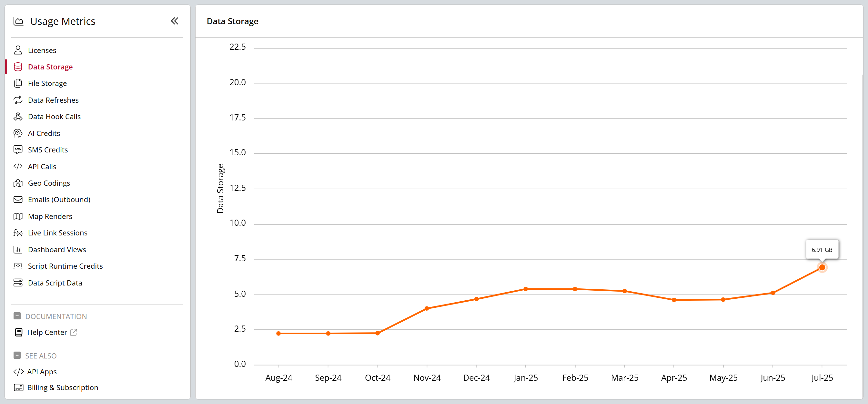Open the API Calls menu item
The width and height of the screenshot is (868, 404).
coord(42,167)
